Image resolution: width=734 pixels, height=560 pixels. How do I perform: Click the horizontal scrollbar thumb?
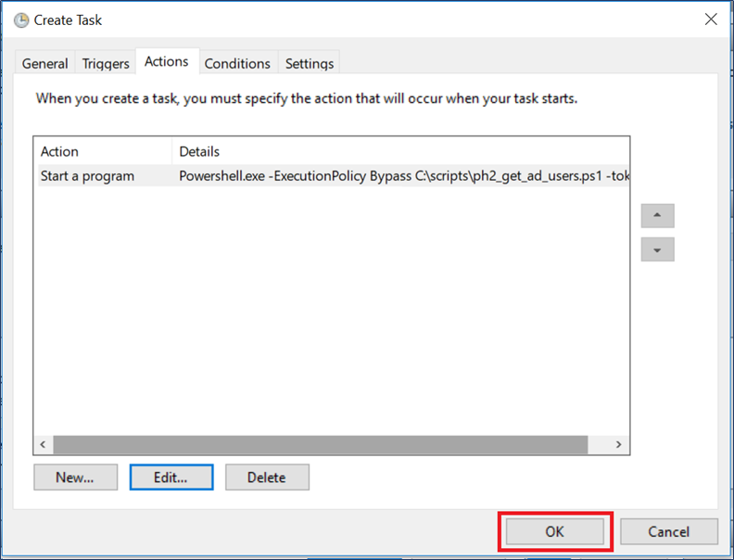[x=320, y=445]
